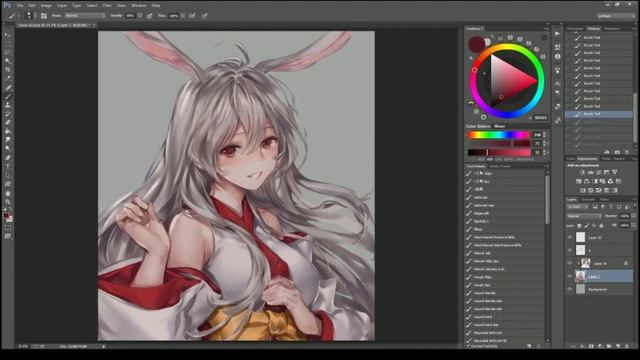
Task: Create new snapshot in History panel
Action: pyautogui.click(x=617, y=152)
